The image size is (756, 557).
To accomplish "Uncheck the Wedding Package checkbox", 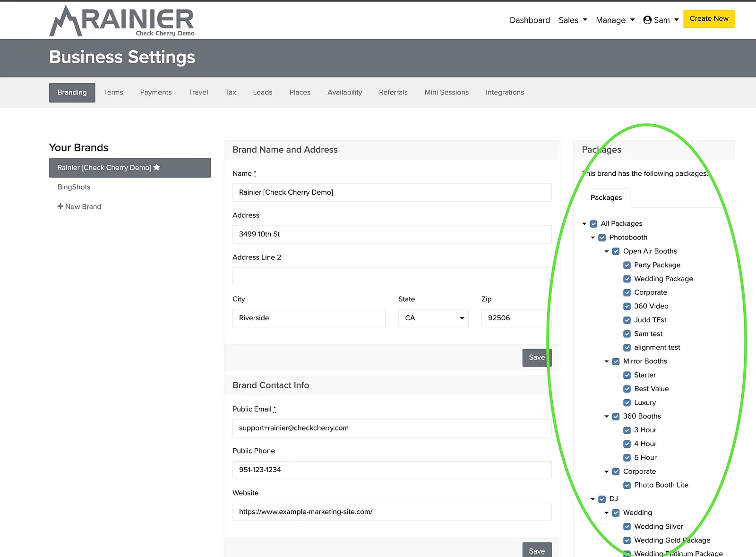I will (x=627, y=279).
